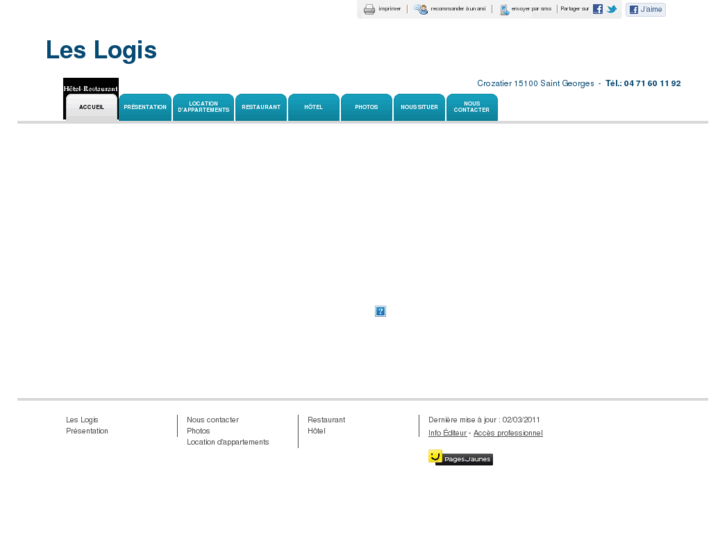
Task: Click the broken plugin question mark icon
Action: pyautogui.click(x=380, y=311)
